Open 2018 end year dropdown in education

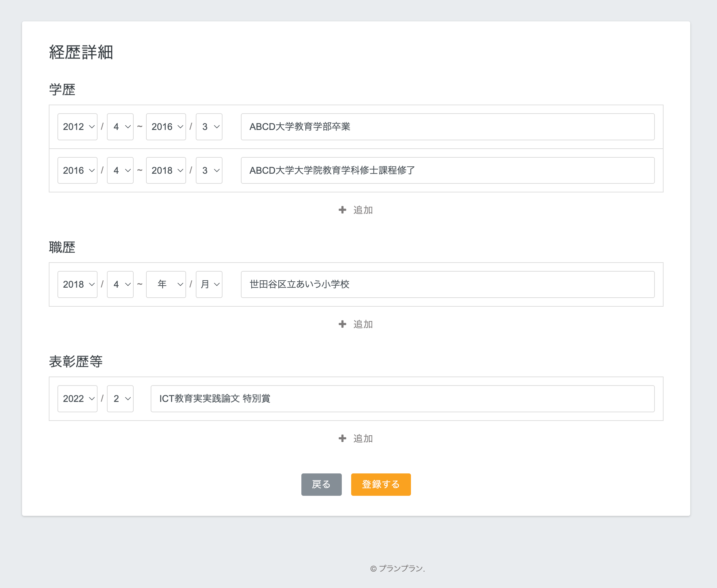click(166, 170)
